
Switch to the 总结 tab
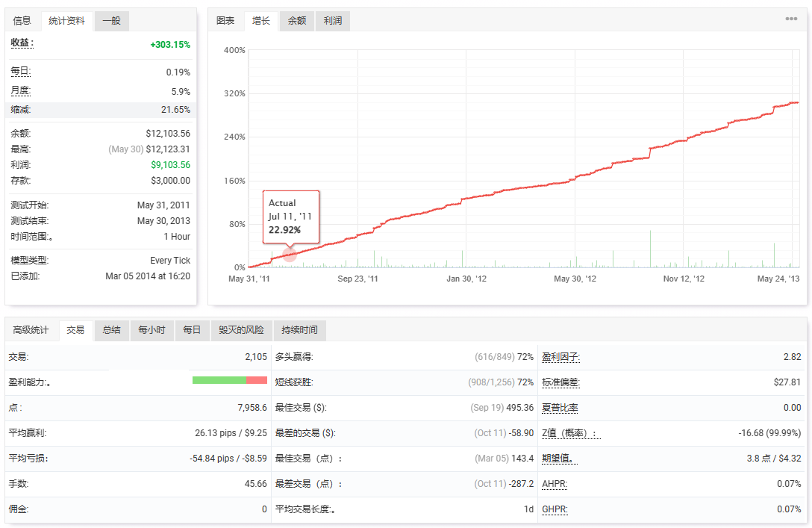[x=111, y=330]
